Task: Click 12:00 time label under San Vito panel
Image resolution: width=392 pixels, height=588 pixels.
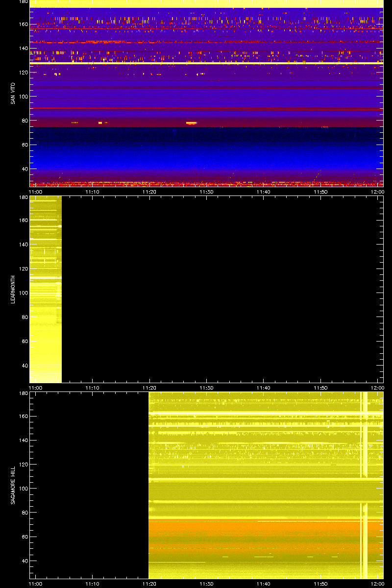Action: [x=378, y=192]
